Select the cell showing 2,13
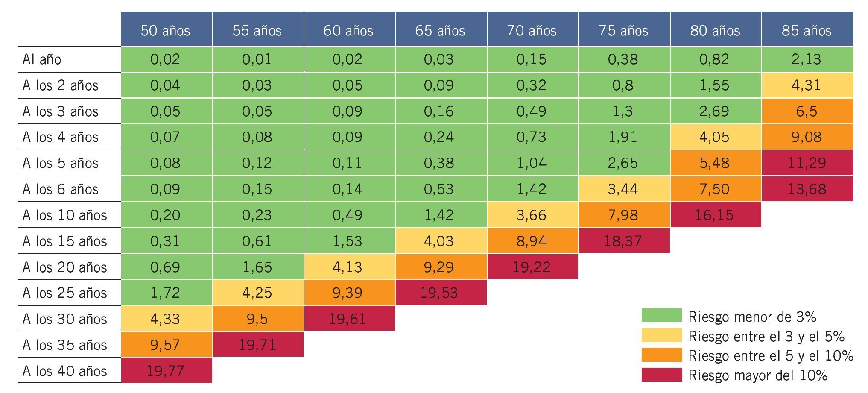Viewport: 868px width, 393px height. click(x=807, y=59)
